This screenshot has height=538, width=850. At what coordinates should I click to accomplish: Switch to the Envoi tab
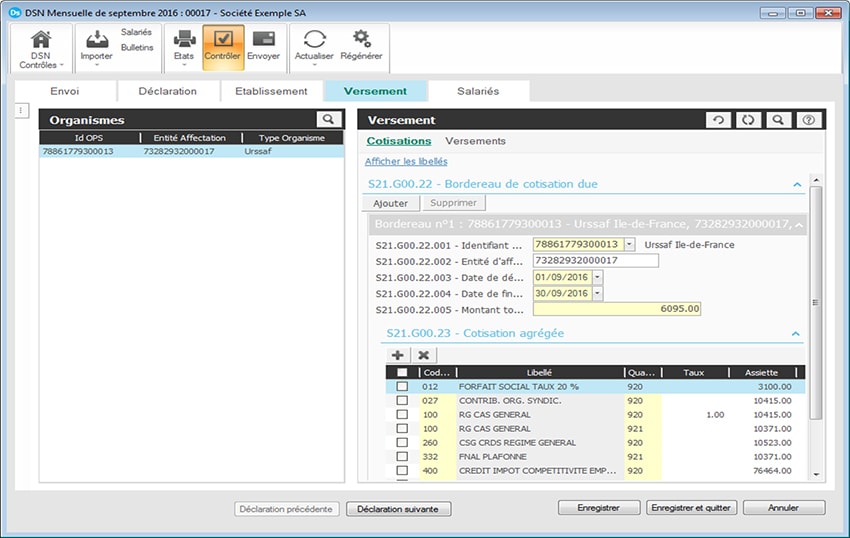[65, 91]
